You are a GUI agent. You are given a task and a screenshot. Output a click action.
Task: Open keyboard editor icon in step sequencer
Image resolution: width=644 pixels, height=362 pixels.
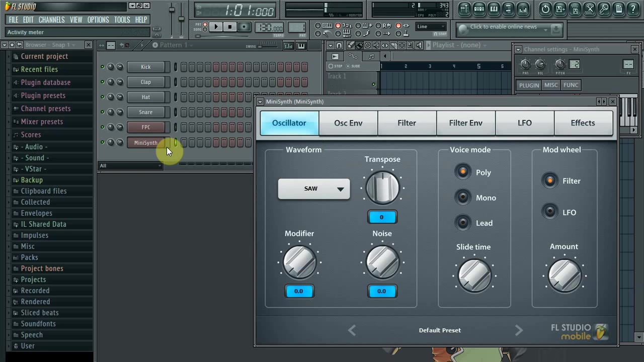301,46
